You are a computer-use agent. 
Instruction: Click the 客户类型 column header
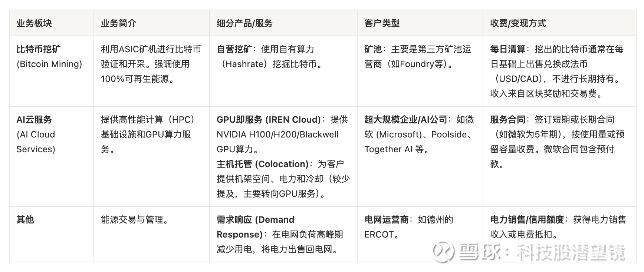pos(382,23)
